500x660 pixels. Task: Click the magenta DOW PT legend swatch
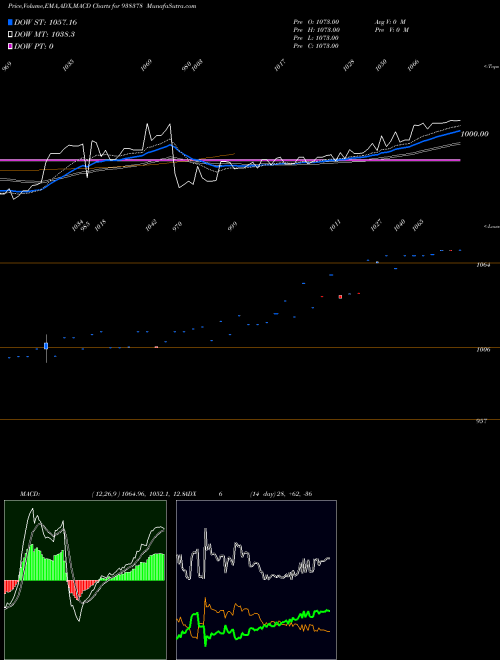(10, 46)
